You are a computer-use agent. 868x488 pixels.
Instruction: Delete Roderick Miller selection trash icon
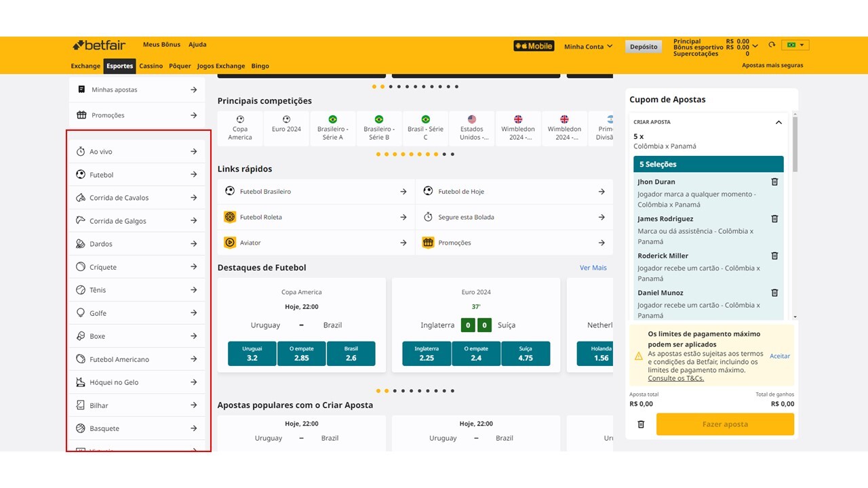(774, 256)
